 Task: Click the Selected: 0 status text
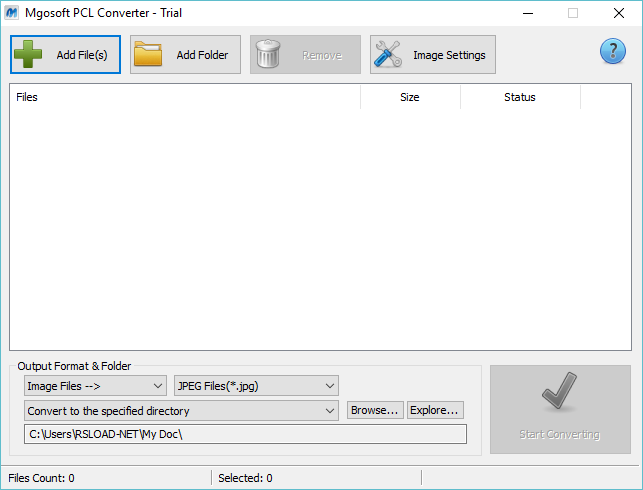pos(245,478)
